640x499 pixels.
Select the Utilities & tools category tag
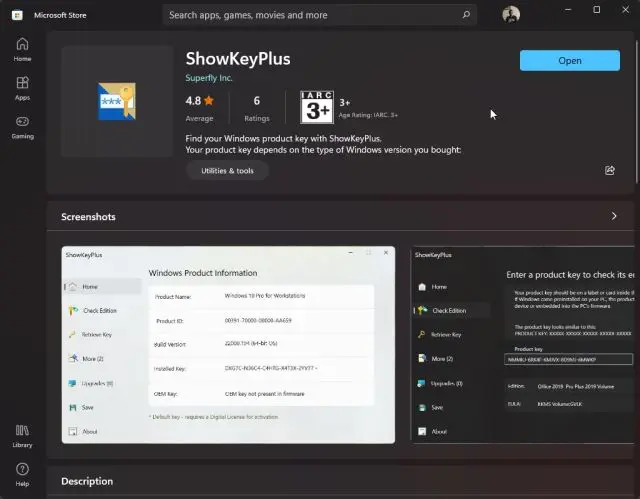[x=227, y=171]
